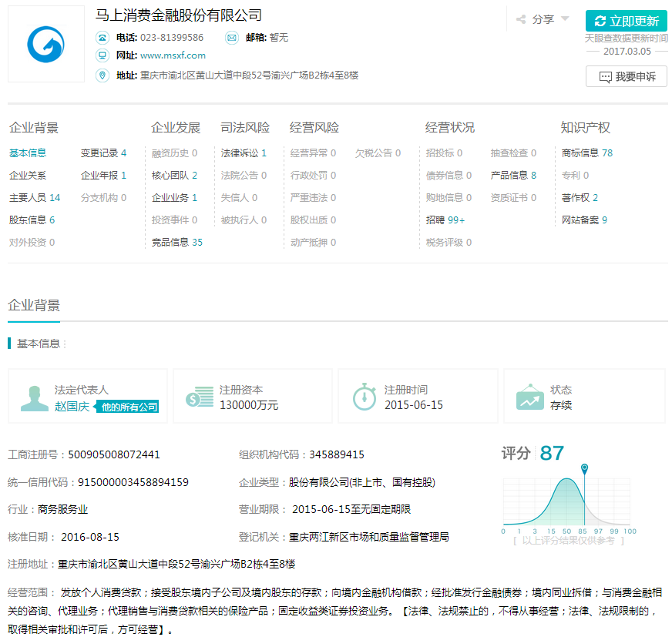This screenshot has width=672, height=637.
Task: Click the monitor icon beside 网址
Action: 102,55
